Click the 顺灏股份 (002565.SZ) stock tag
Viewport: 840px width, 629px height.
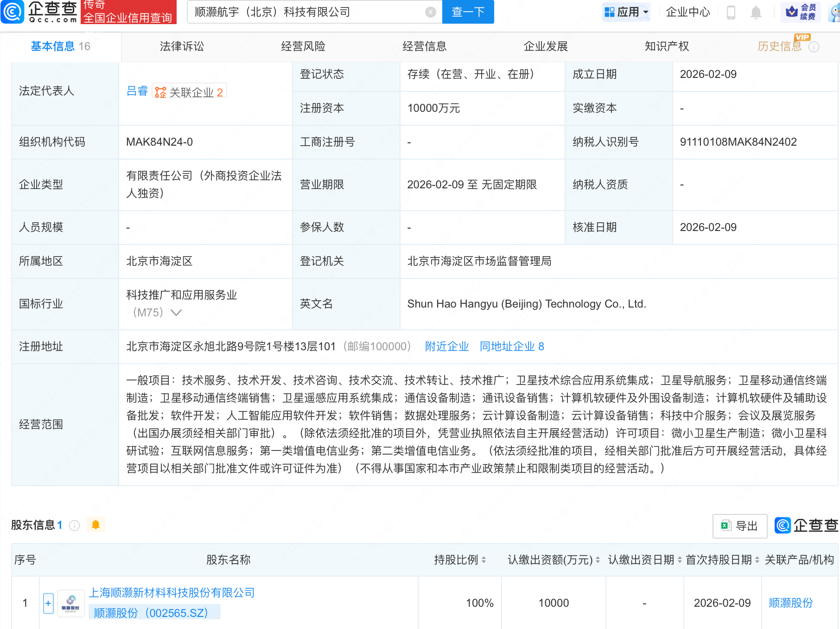tap(154, 613)
